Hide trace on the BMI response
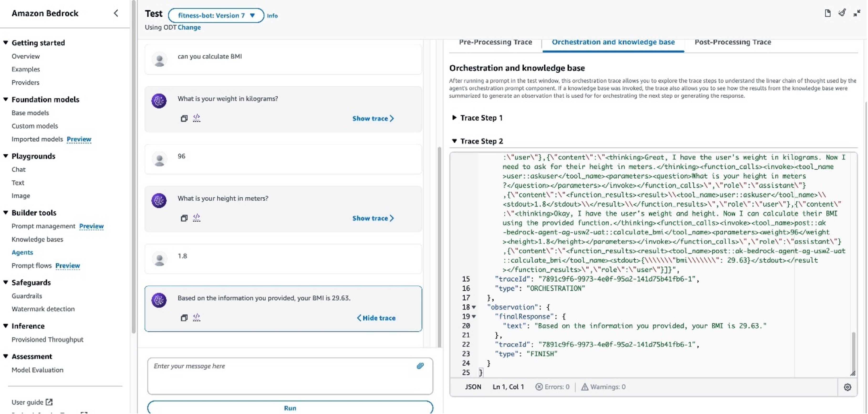This screenshot has width=868, height=414. tap(376, 318)
